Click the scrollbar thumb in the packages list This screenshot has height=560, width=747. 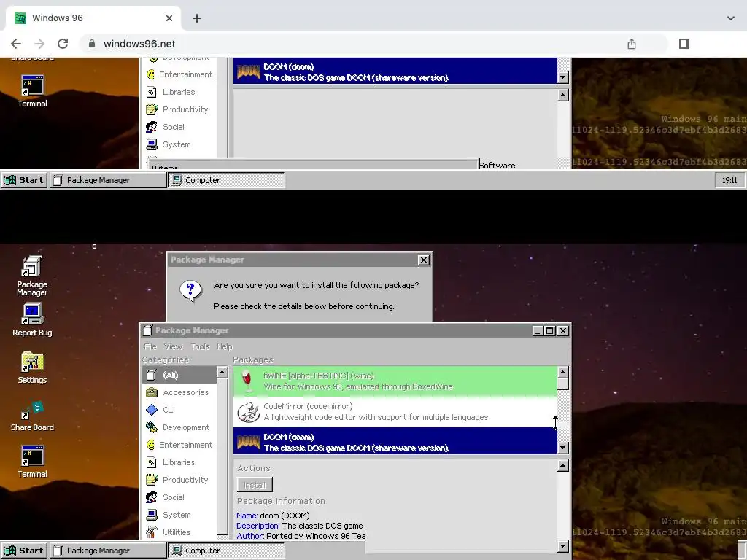(562, 384)
